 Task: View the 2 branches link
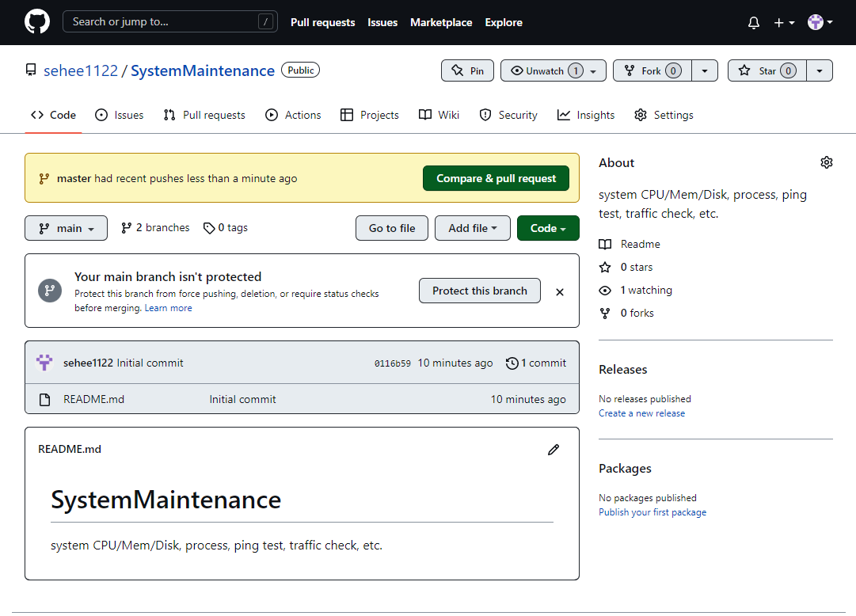155,228
